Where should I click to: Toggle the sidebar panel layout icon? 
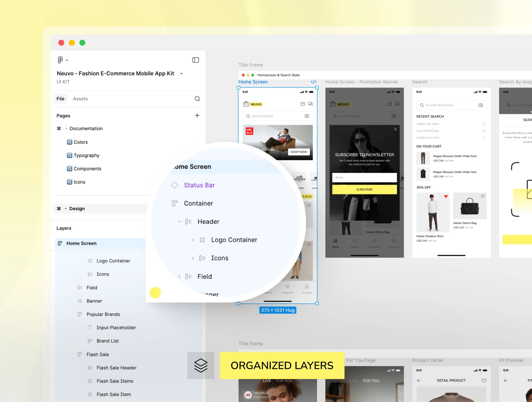(x=195, y=60)
